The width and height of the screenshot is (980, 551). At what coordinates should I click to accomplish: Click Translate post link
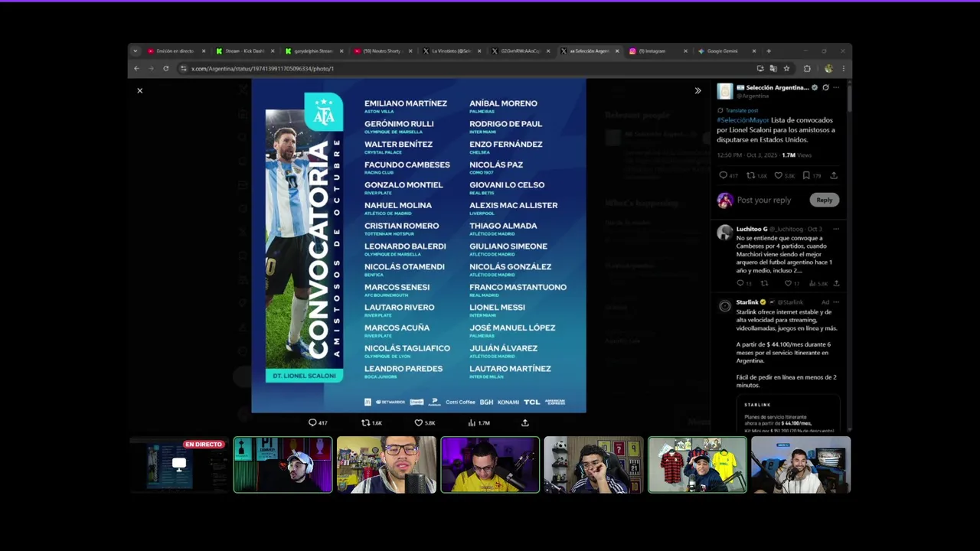(741, 110)
